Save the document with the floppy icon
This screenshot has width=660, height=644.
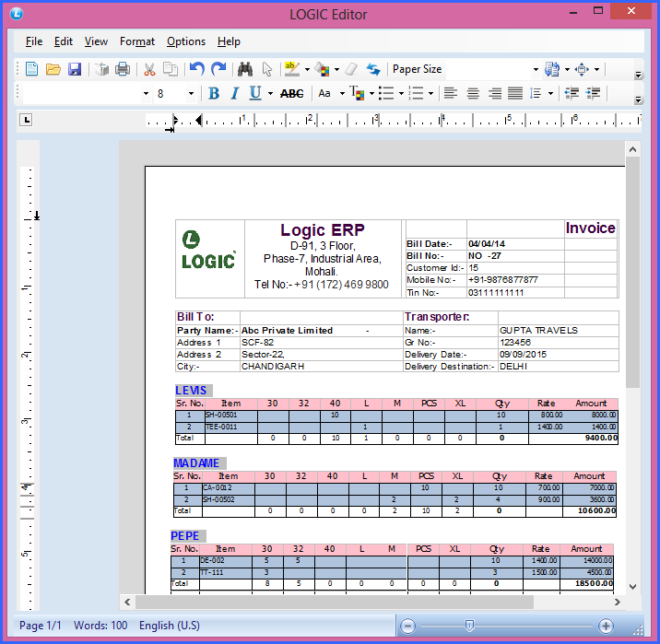[x=75, y=69]
